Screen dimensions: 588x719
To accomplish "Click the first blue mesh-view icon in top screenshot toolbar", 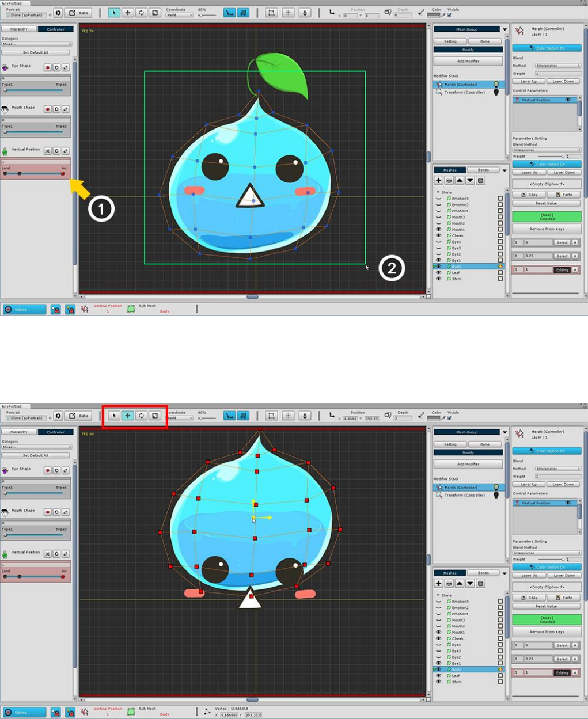I will click(230, 13).
